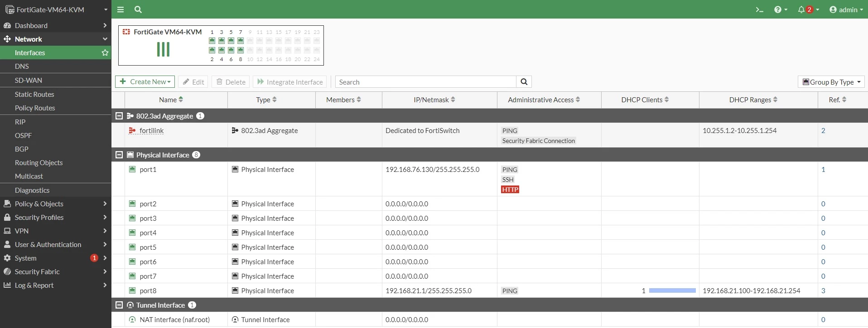Viewport: 868px width, 328px height.
Task: Select the fortilink interface row
Action: tap(490, 135)
